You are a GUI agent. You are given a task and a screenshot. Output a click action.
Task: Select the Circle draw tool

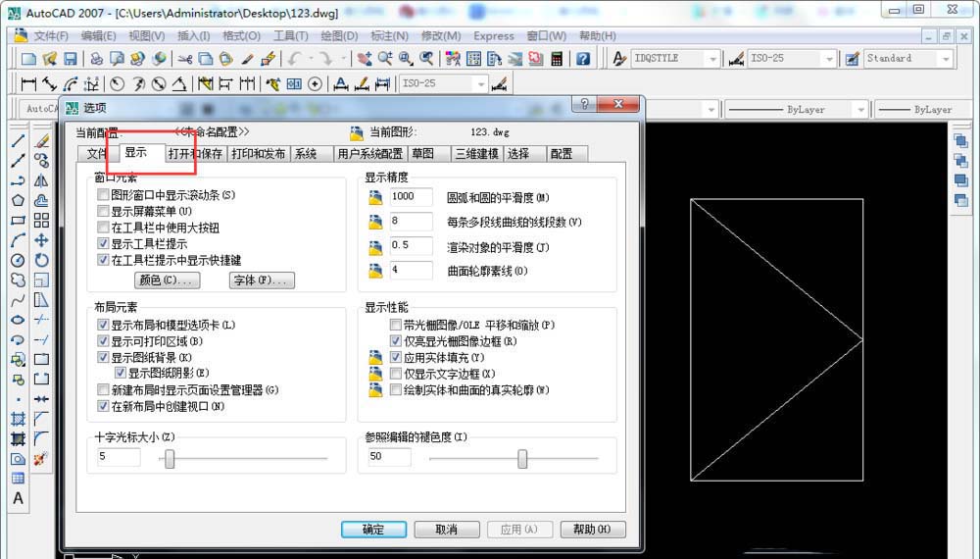click(18, 260)
